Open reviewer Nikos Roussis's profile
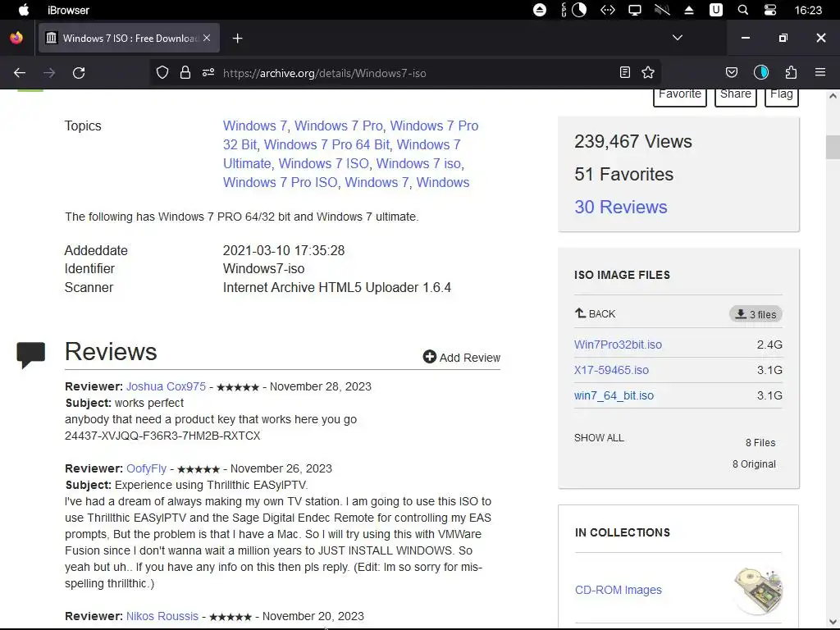 [x=162, y=616]
